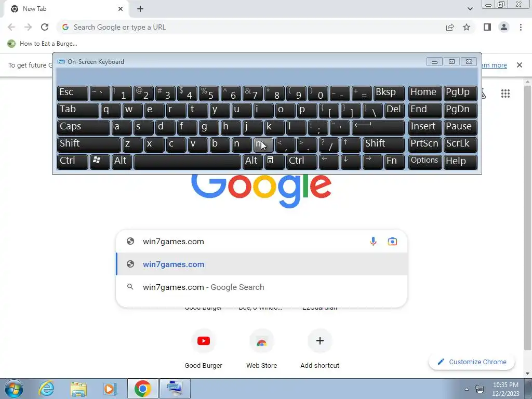Click the Del key
Screen dimensions: 532x399
[x=395, y=110]
